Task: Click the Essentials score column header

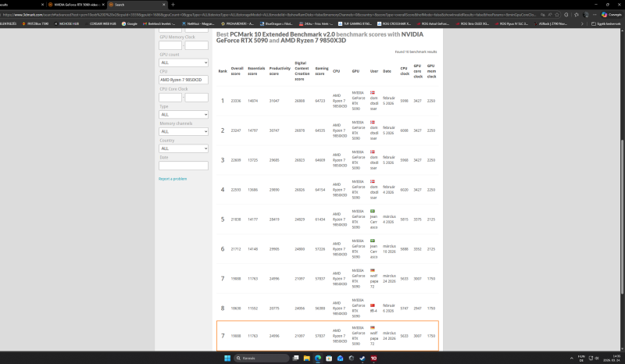Action: 256,71
